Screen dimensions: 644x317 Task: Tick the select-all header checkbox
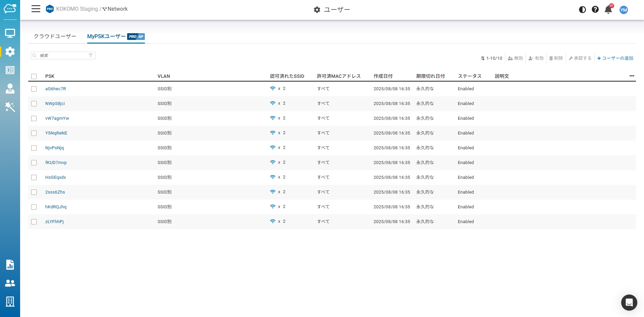pyautogui.click(x=34, y=76)
